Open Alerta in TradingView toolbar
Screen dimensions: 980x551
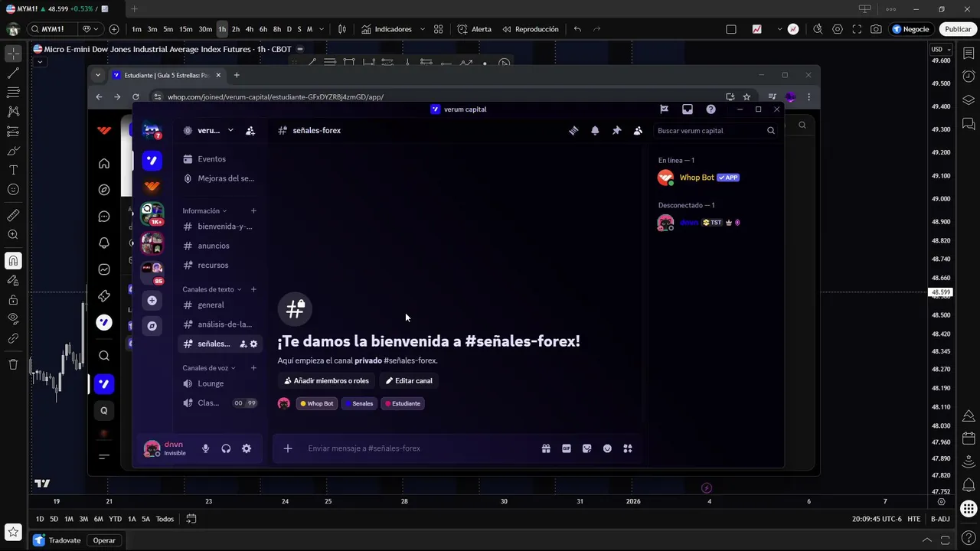(x=475, y=29)
